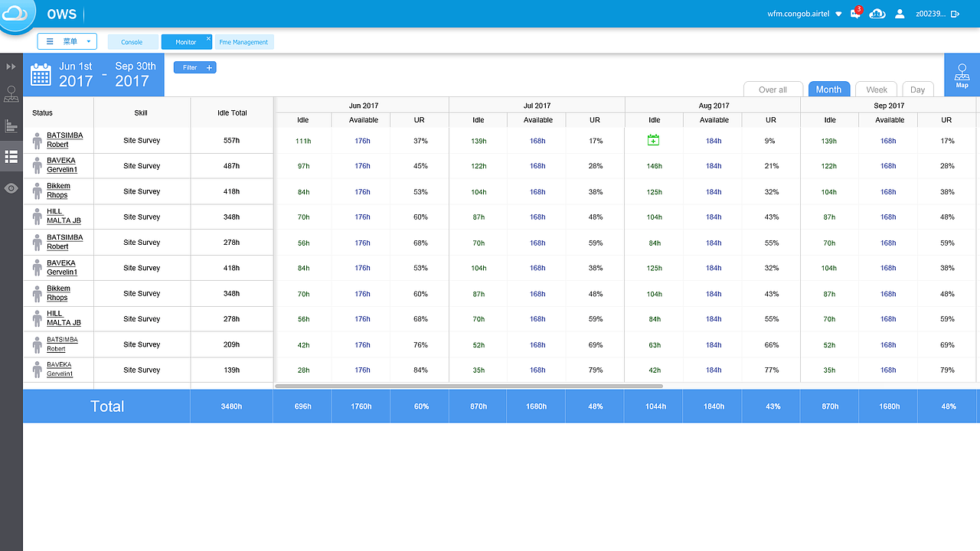Click person icon in Bikkem Rhops 348h row

pyautogui.click(x=37, y=293)
